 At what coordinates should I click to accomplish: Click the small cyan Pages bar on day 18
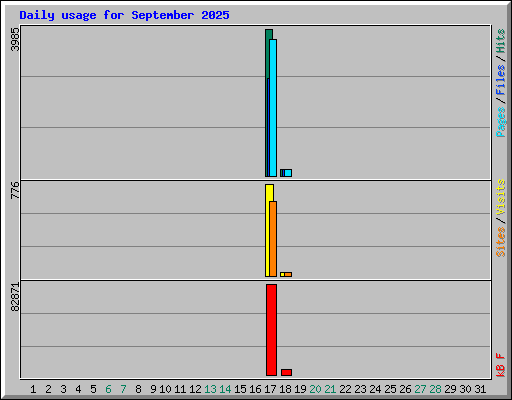tap(288, 173)
